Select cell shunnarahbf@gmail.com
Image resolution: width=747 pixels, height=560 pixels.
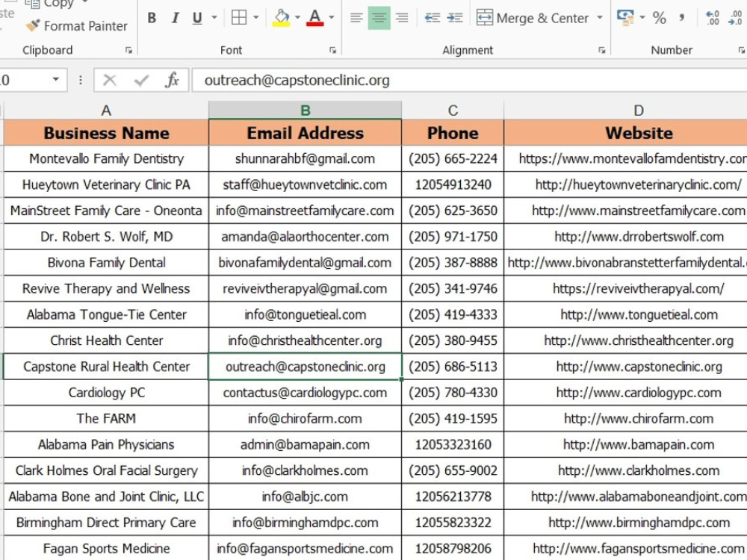pyautogui.click(x=305, y=158)
